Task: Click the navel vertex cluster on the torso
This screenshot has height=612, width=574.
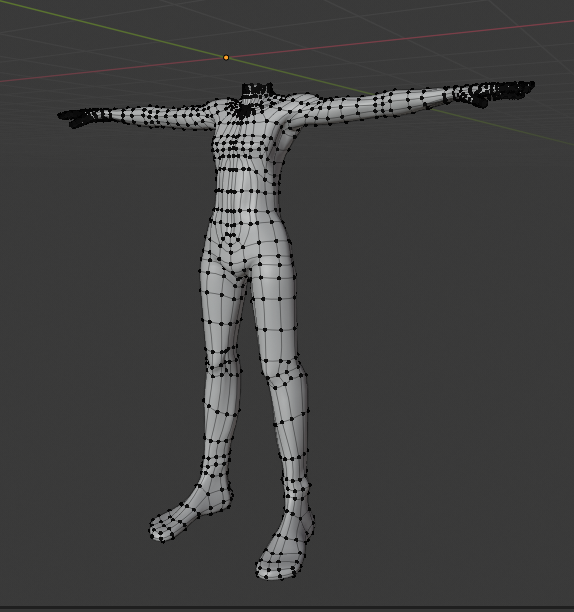Action: click(230, 235)
